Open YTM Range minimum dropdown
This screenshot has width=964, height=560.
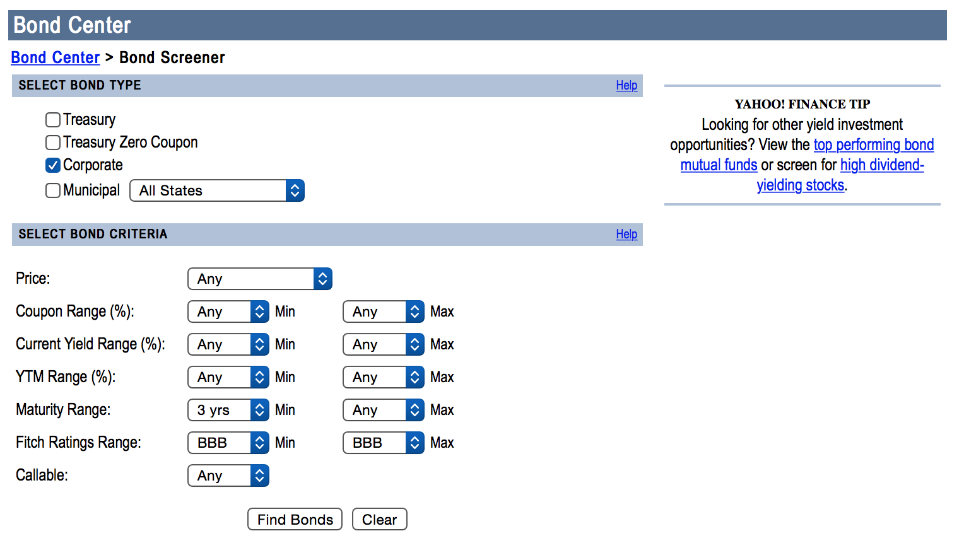[x=228, y=377]
